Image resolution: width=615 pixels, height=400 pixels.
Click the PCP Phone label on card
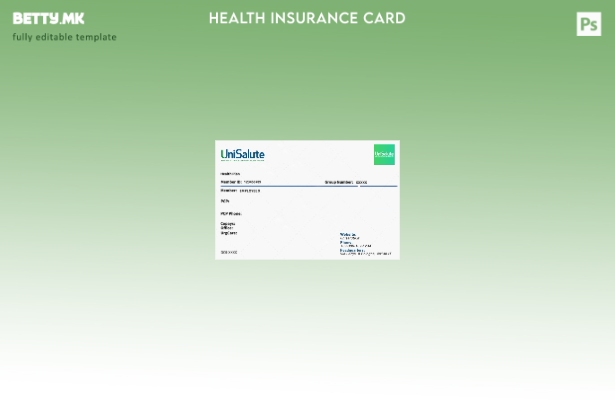point(231,213)
